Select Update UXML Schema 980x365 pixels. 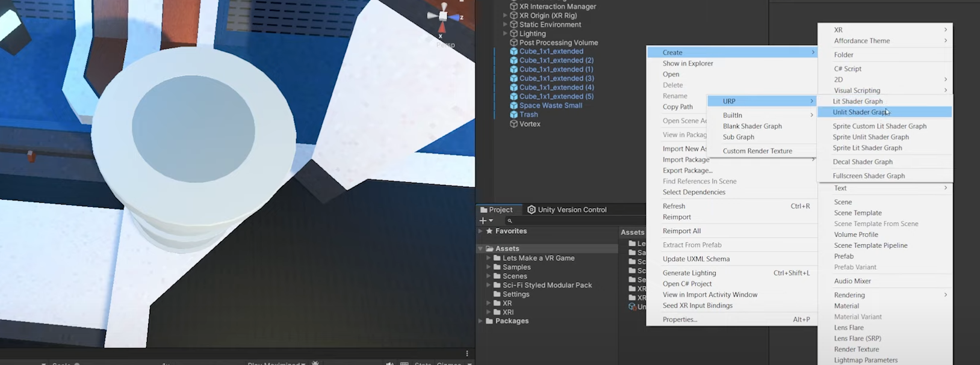pos(732,259)
